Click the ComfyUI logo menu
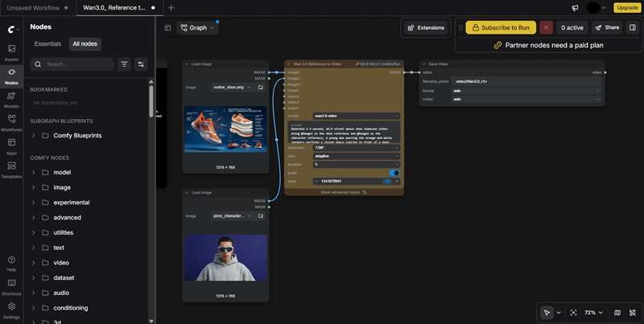The width and height of the screenshot is (644, 324). 11,29
